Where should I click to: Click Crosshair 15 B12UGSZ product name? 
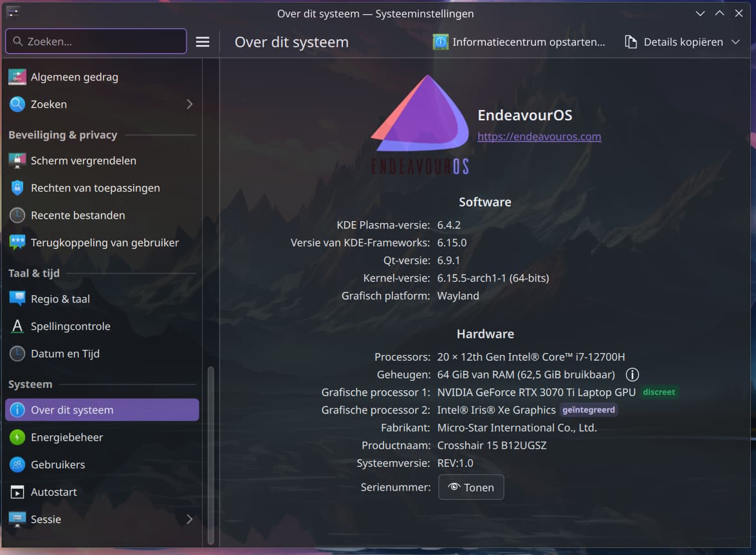[x=492, y=446]
